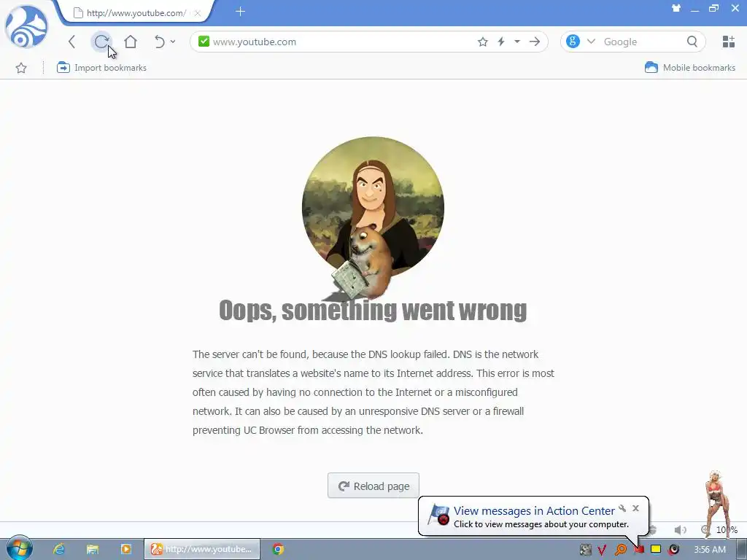Click the green security shield in address bar
Image resolution: width=747 pixels, height=560 pixels.
(204, 42)
